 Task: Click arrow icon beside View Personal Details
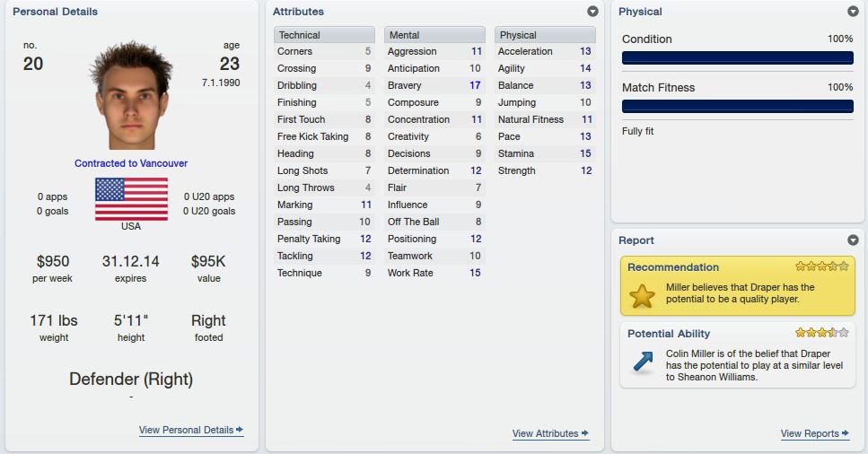pos(239,429)
